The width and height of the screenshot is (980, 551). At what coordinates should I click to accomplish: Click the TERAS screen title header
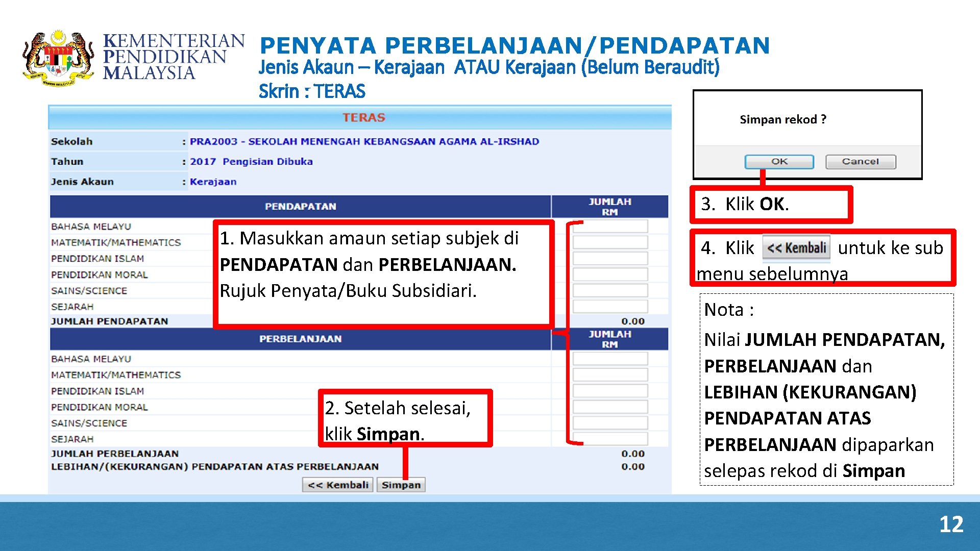coord(363,117)
